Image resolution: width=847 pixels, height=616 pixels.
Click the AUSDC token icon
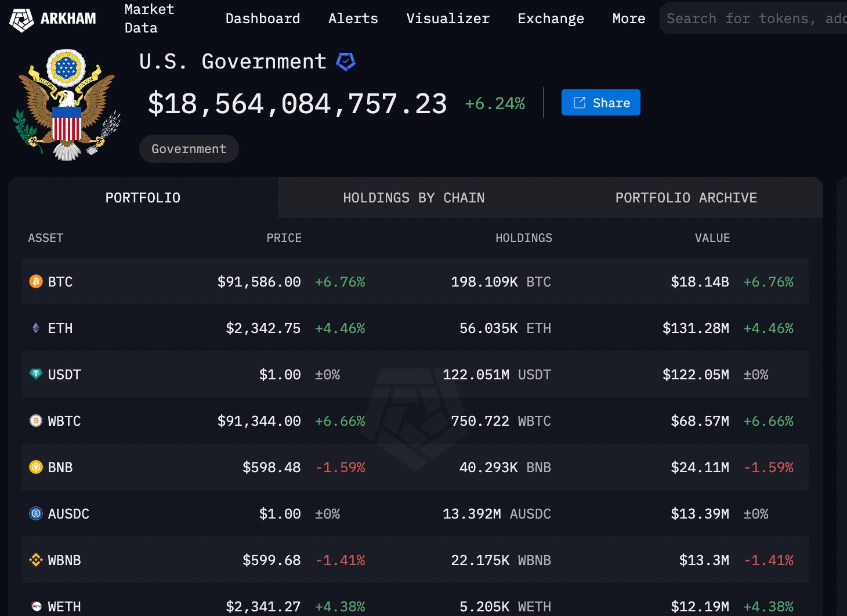[36, 513]
